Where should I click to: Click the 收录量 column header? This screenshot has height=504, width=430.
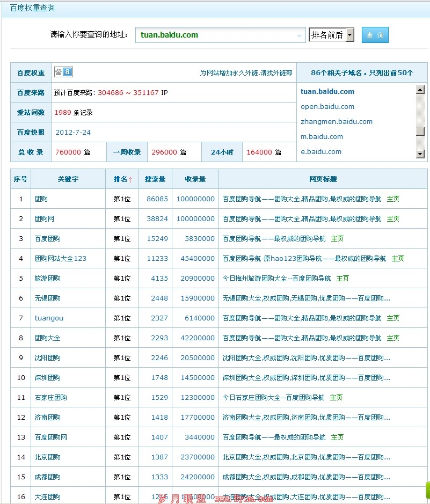tap(195, 179)
